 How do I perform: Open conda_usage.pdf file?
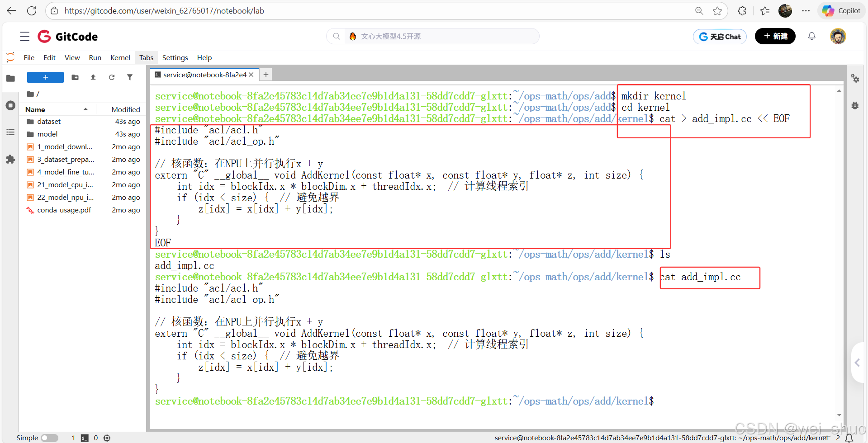point(83,210)
